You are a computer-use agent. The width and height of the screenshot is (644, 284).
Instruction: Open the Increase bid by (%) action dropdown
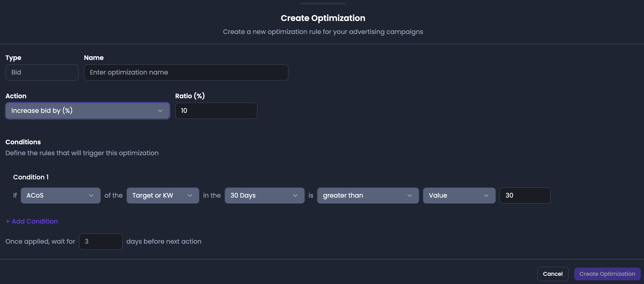(87, 111)
